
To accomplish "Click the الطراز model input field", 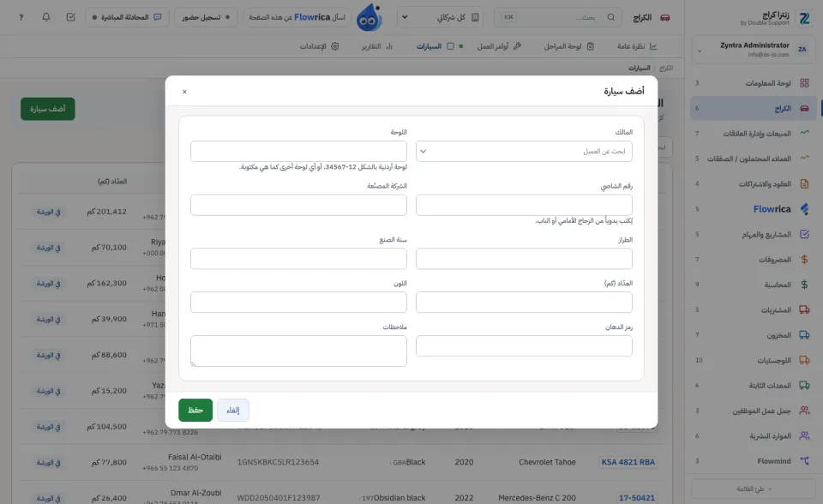I will [x=524, y=259].
